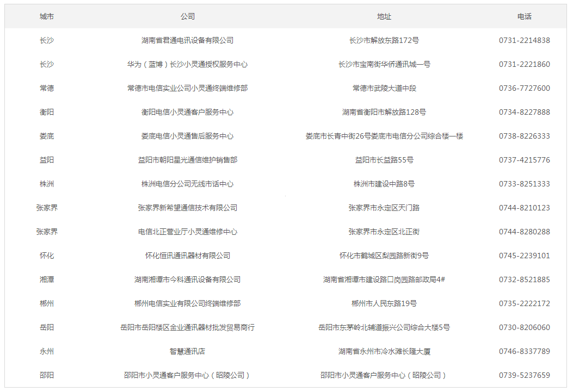573x392 pixels.
Task: Click the 株洲 city cell
Action: [47, 184]
